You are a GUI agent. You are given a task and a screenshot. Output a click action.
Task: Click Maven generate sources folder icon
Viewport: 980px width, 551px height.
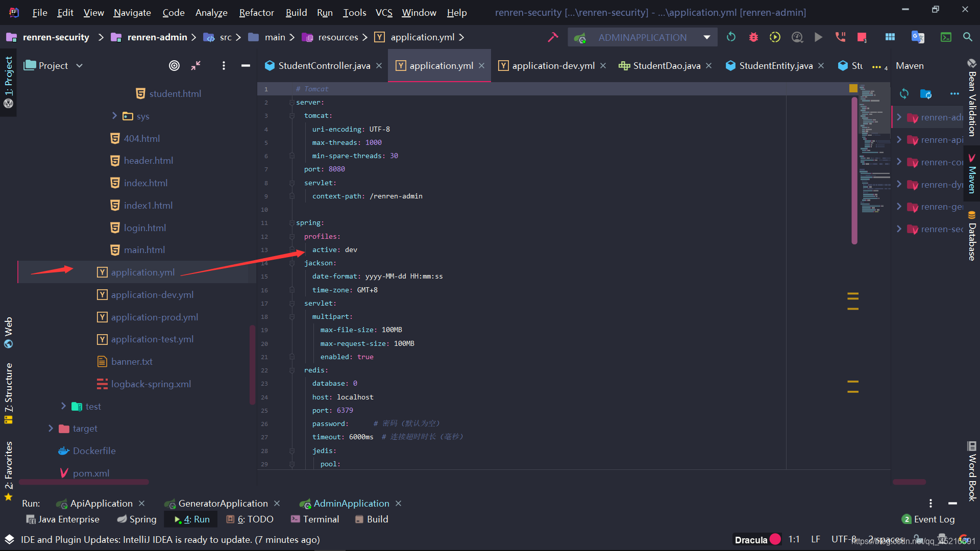(x=926, y=94)
